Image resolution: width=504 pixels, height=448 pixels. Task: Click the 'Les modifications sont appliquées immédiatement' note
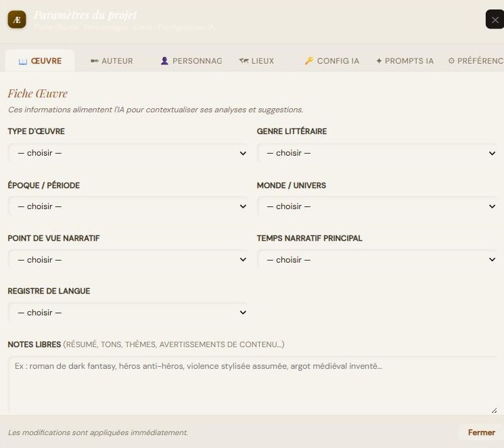(97, 432)
